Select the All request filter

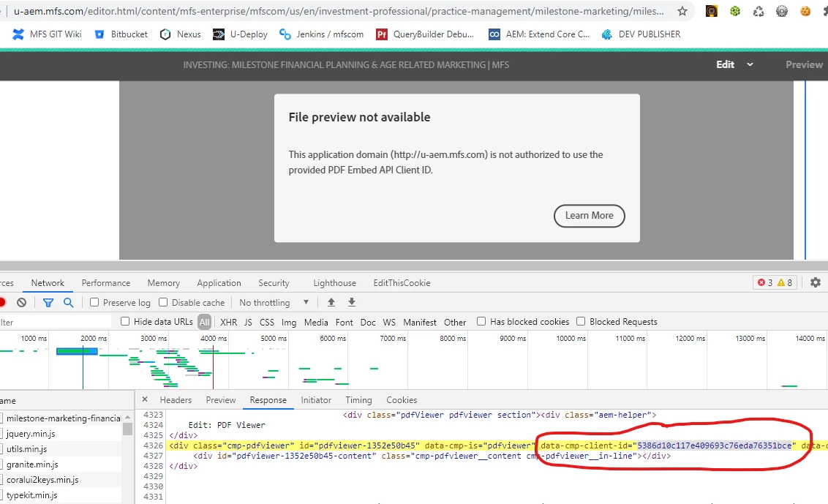point(204,322)
